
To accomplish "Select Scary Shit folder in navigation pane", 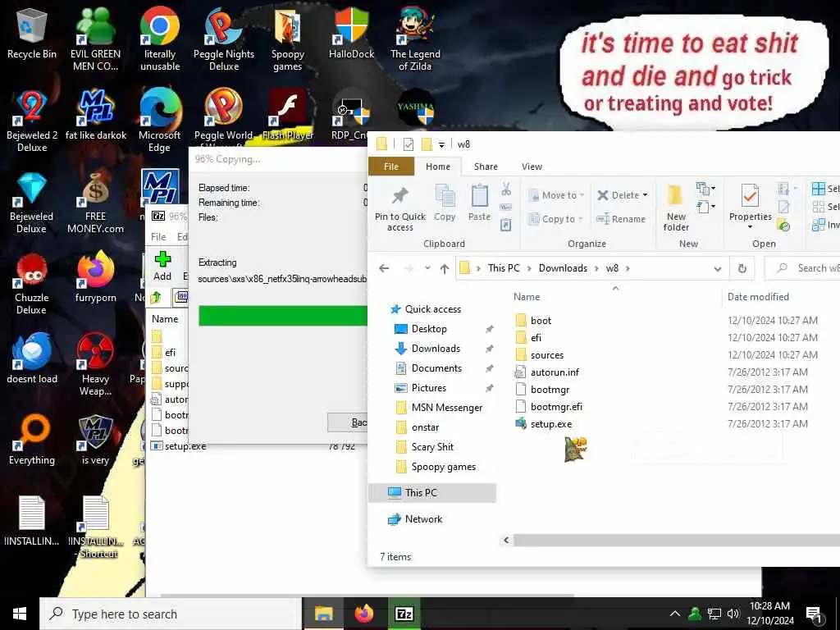I will click(x=431, y=447).
